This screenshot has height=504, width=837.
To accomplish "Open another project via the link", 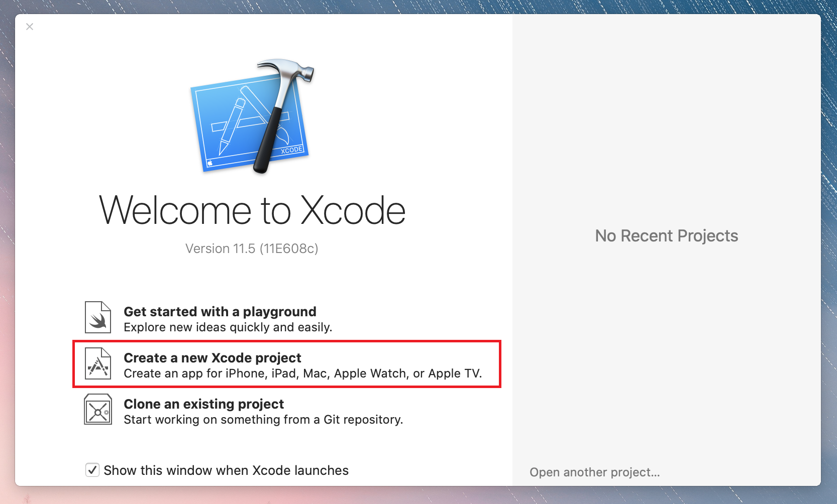I will pyautogui.click(x=594, y=472).
